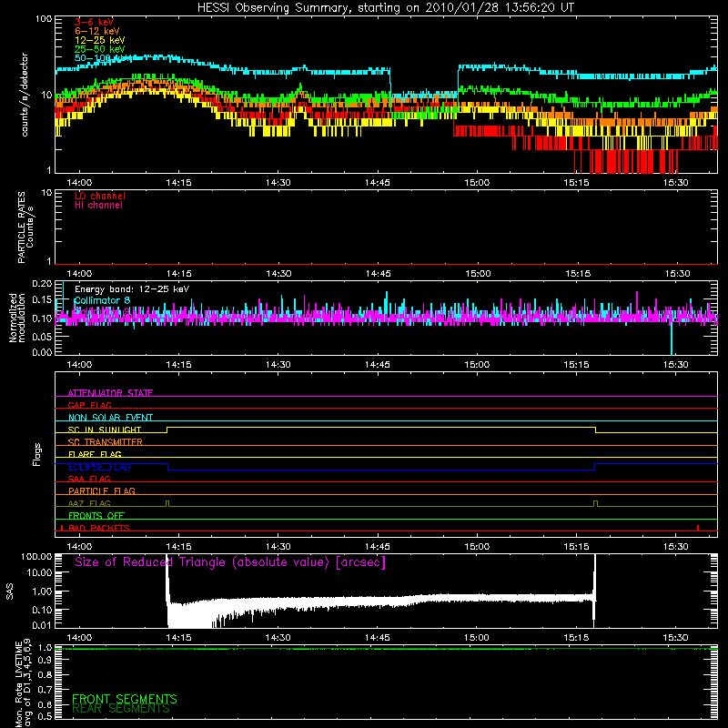Select the NON SOLAR EVENT flag label
This screenshot has width=728, height=728.
tap(110, 418)
